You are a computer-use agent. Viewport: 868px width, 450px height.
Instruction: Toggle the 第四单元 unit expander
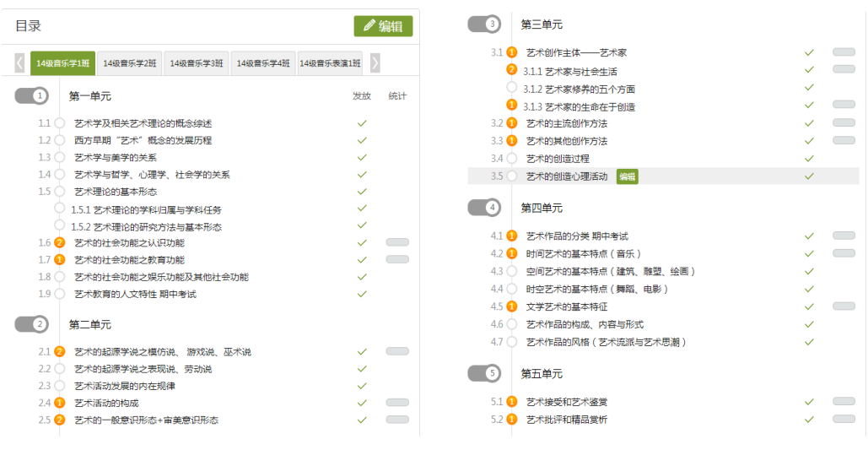pyautogui.click(x=483, y=208)
